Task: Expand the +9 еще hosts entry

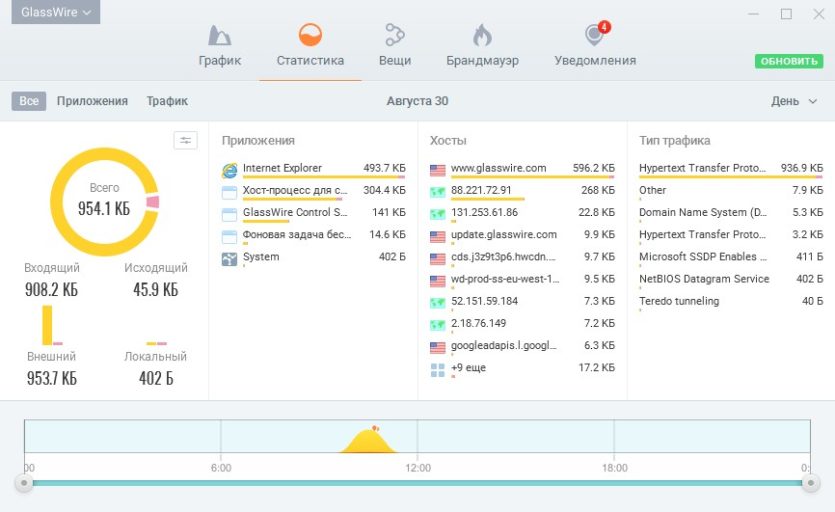Action: [x=522, y=368]
